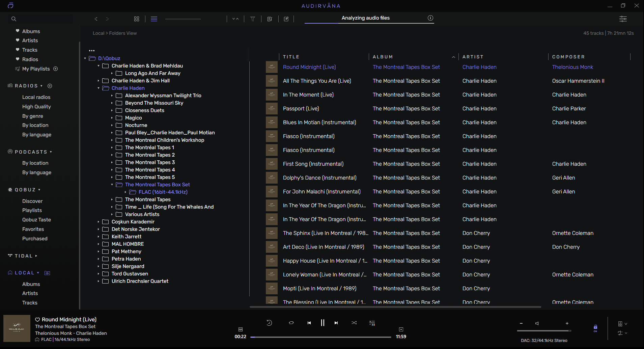Click the playlist edit icon in toolbar
Screen dimensions: 644x349
coord(270,19)
